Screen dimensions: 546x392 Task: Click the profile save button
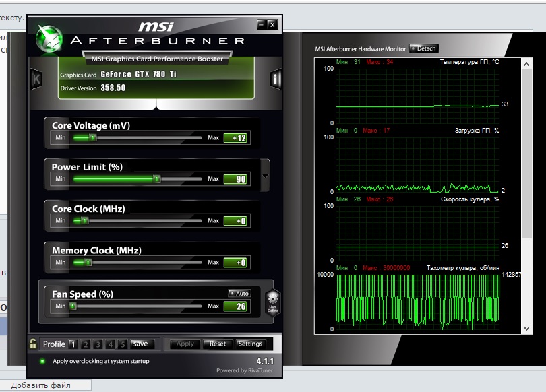coord(141,344)
